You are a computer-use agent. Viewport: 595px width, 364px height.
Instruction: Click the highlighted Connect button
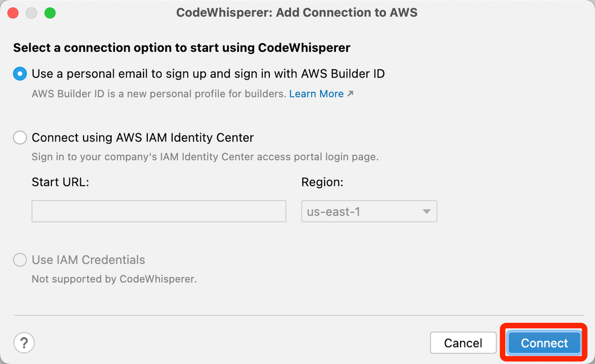pos(543,342)
